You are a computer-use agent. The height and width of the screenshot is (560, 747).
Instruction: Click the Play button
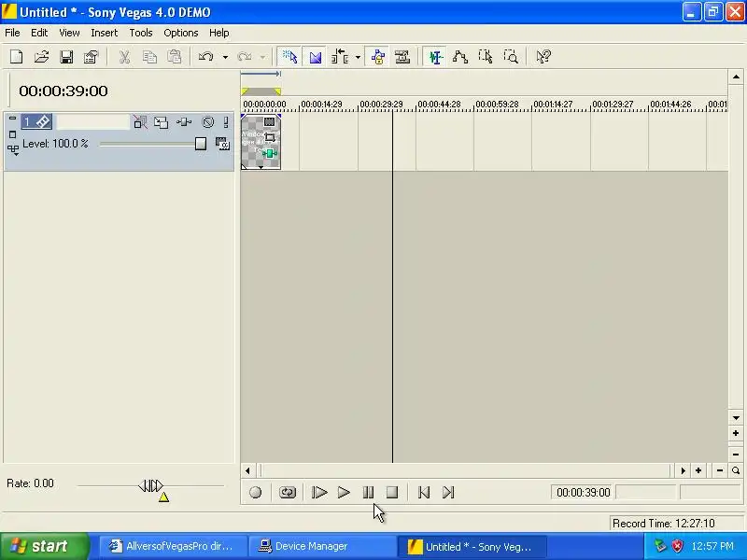[x=344, y=493]
